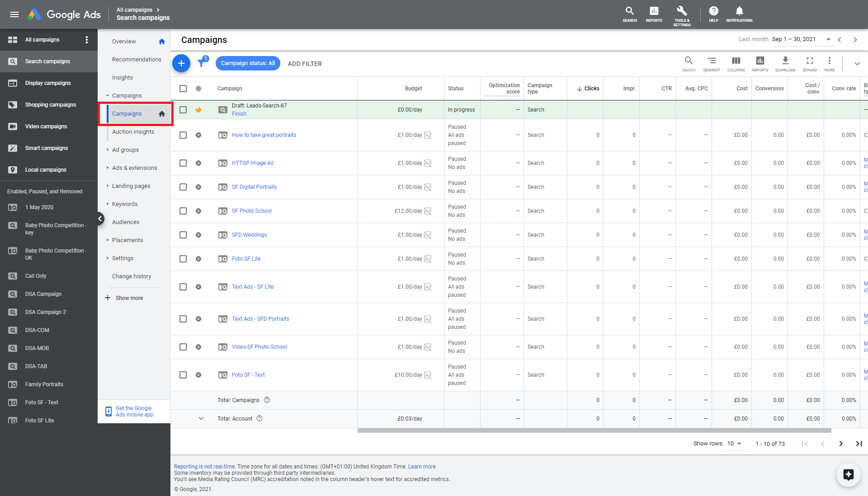The width and height of the screenshot is (868, 496).
Task: Open the Show rows 10 dropdown
Action: point(734,444)
